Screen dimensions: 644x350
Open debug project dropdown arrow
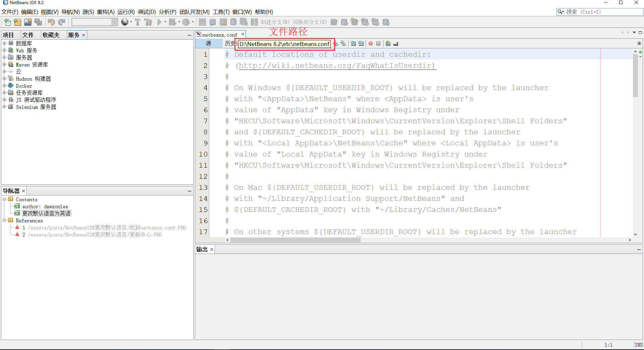(x=179, y=22)
